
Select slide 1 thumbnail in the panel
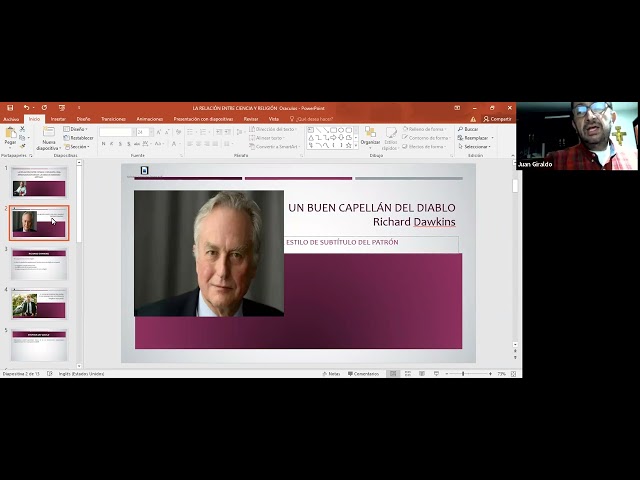[x=39, y=182]
